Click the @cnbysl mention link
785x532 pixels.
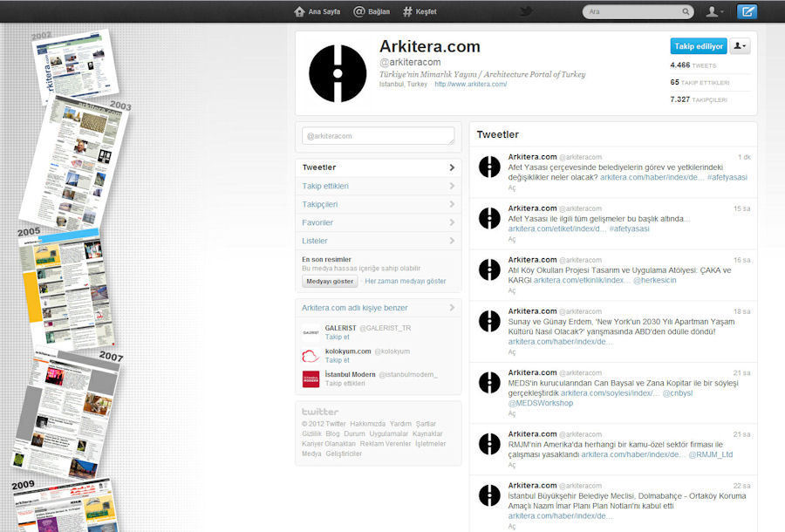678,392
